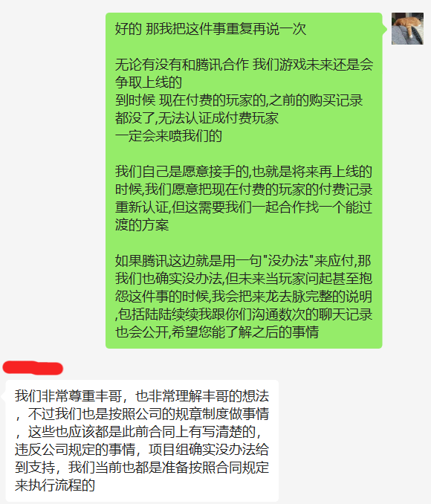Open the orange cat avatar profile
The height and width of the screenshot is (504, 431).
pos(407,28)
